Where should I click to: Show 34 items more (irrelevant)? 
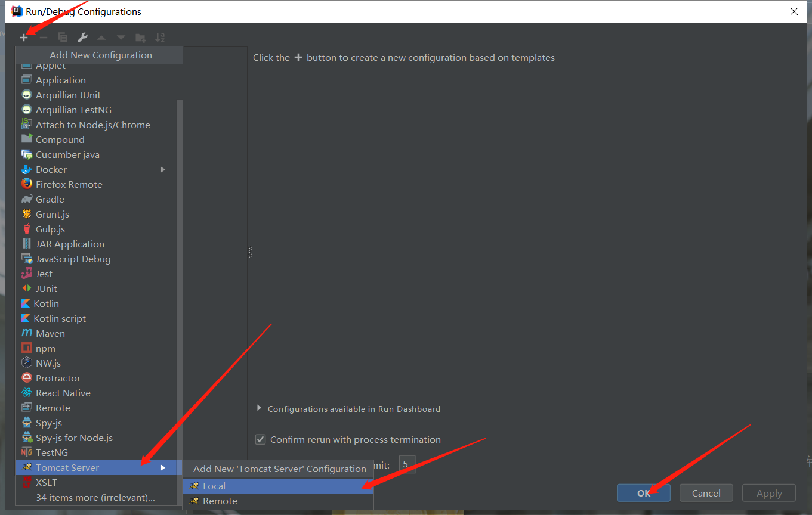coord(95,497)
